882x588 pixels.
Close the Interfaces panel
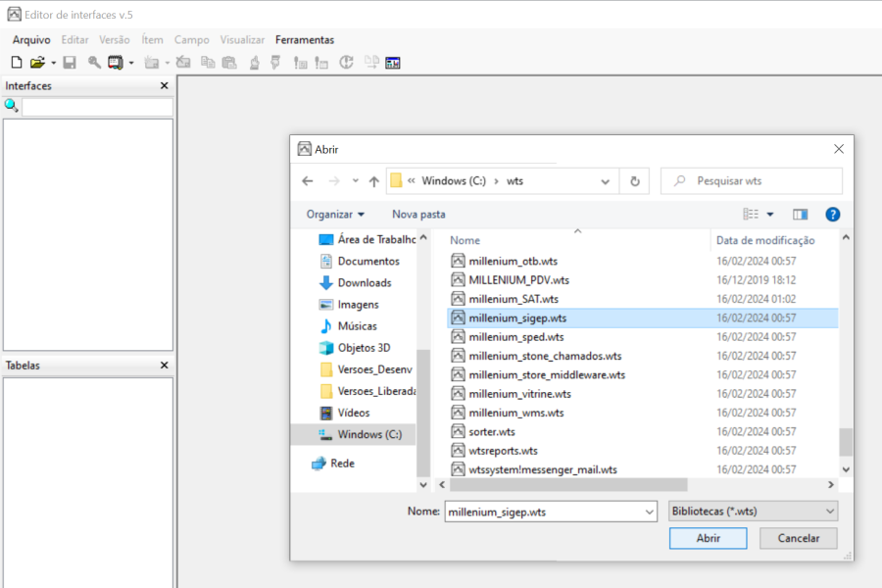coord(165,85)
